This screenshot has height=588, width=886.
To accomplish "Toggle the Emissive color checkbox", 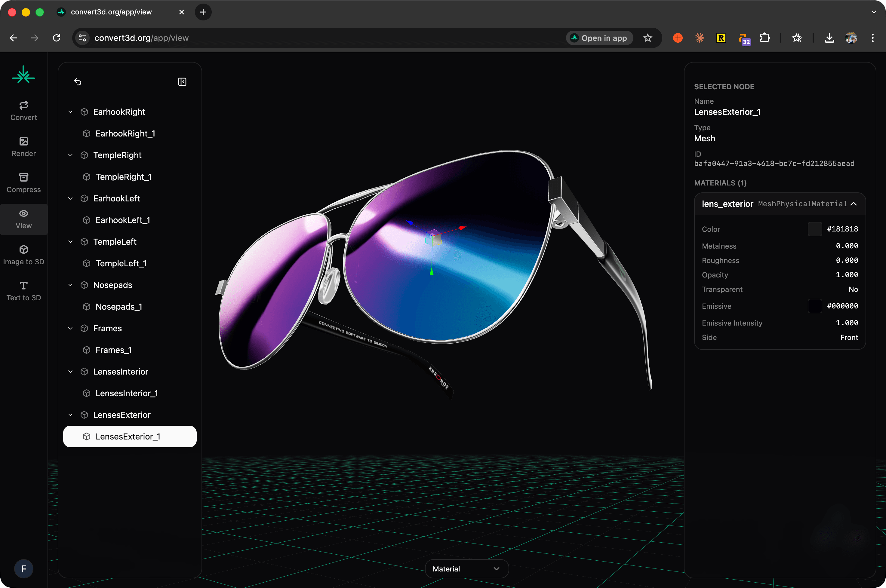I will (814, 306).
